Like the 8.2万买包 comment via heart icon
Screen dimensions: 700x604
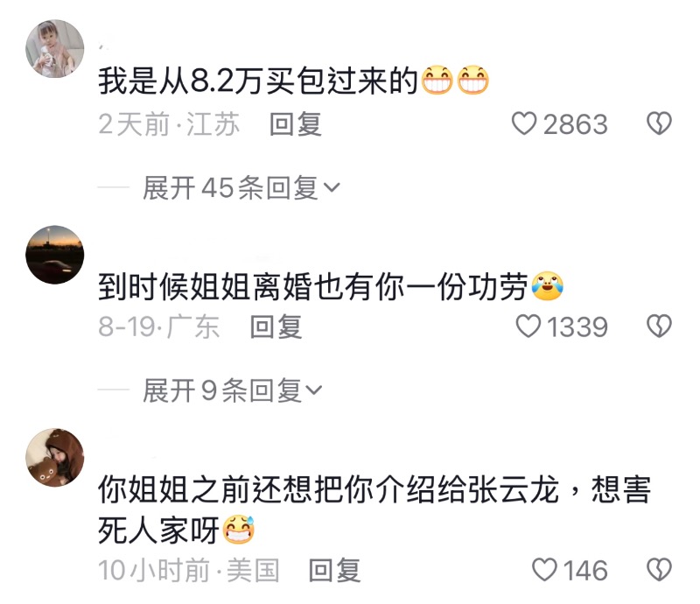click(523, 123)
